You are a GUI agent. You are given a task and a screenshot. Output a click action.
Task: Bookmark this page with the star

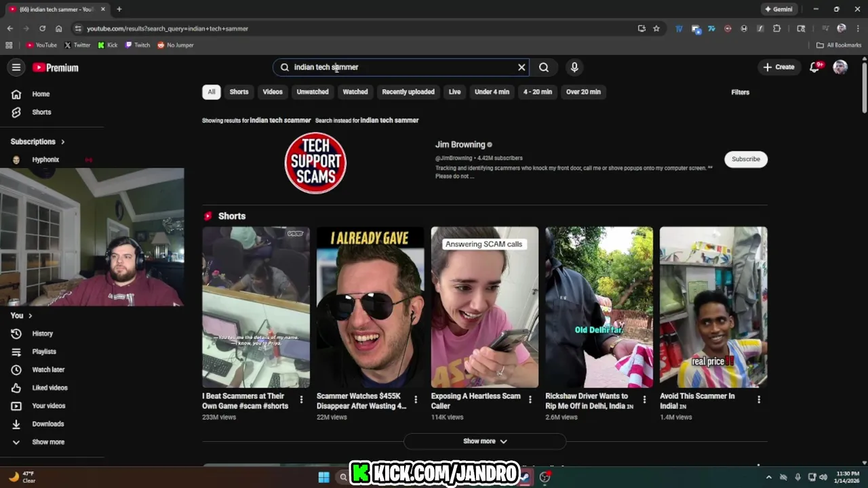click(x=656, y=28)
